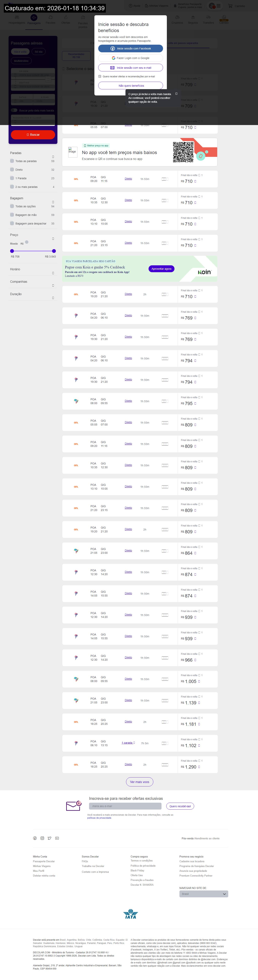Viewport: 258px width, 980px height.
Task: Open the YouTube icon in the footer
Action: (x=57, y=838)
